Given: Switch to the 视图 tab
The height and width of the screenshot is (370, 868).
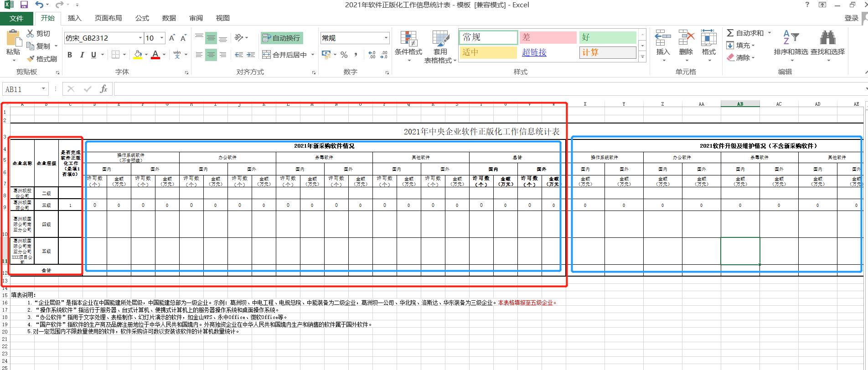Looking at the screenshot, I should coord(222,18).
